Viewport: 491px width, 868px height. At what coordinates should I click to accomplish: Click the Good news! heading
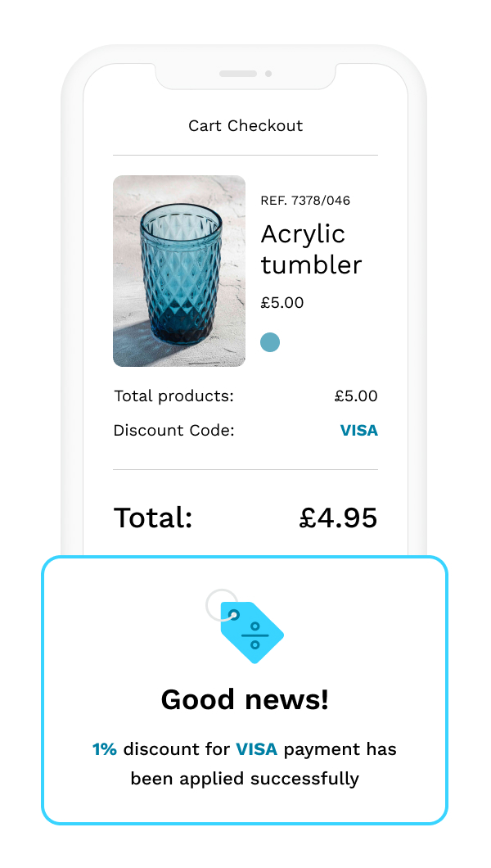click(245, 700)
